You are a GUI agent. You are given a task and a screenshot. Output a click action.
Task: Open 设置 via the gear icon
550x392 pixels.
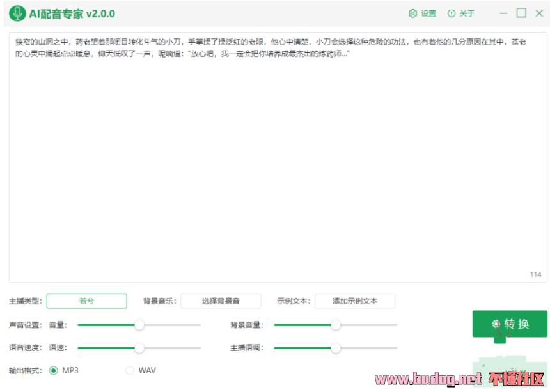[412, 13]
